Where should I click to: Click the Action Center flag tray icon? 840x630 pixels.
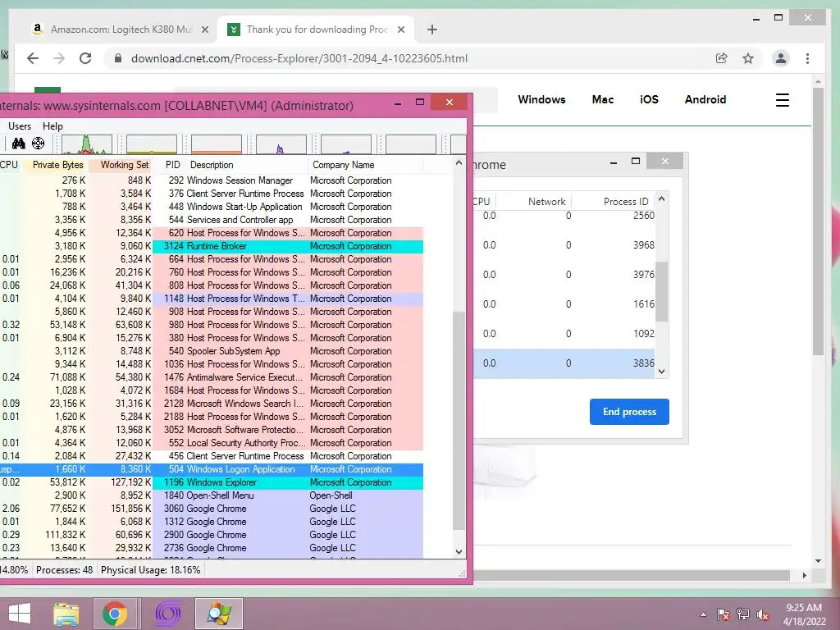724,614
